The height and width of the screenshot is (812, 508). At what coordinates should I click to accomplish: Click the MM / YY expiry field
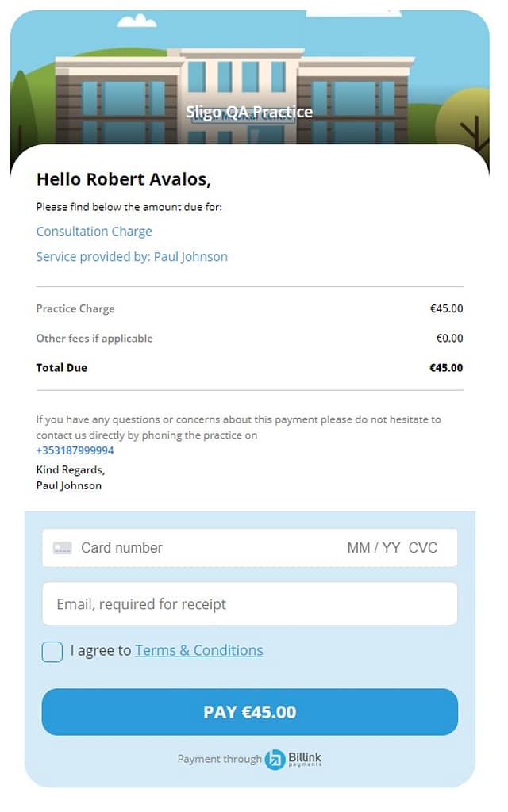coord(373,548)
